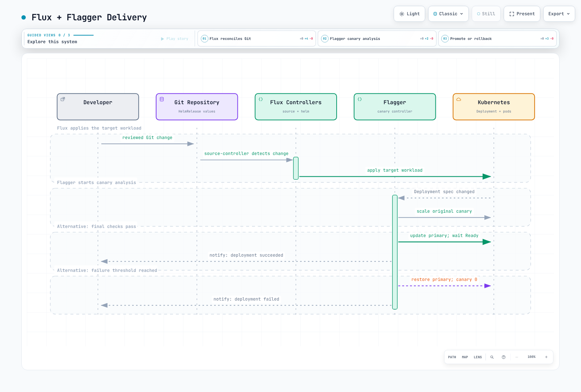Expand the Export dropdown menu
Image resolution: width=581 pixels, height=392 pixels.
tap(559, 14)
